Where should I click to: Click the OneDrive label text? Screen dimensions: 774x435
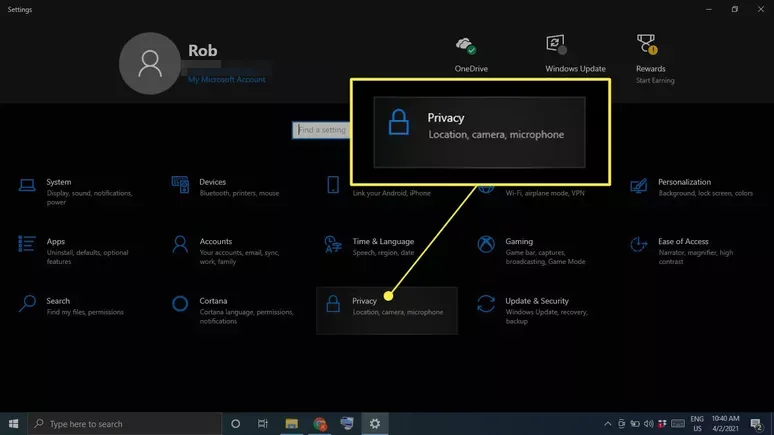point(471,69)
